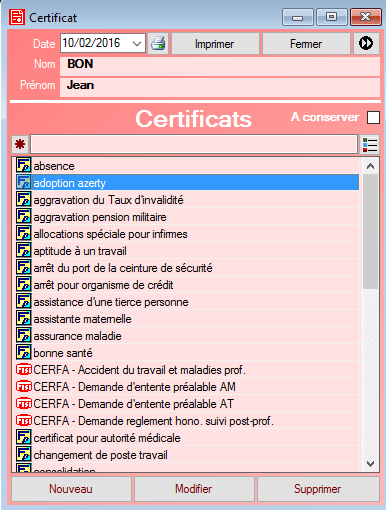Viewport: 386px width, 510px height.
Task: Click icon of 'certificat pour autorité médicale'
Action: point(23,437)
